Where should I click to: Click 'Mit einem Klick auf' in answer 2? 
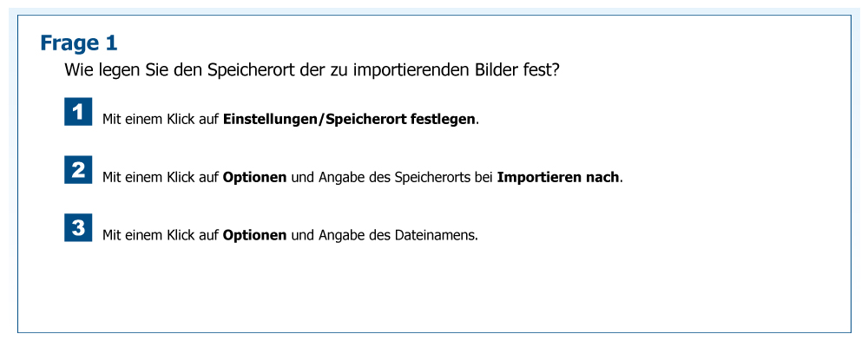161,177
